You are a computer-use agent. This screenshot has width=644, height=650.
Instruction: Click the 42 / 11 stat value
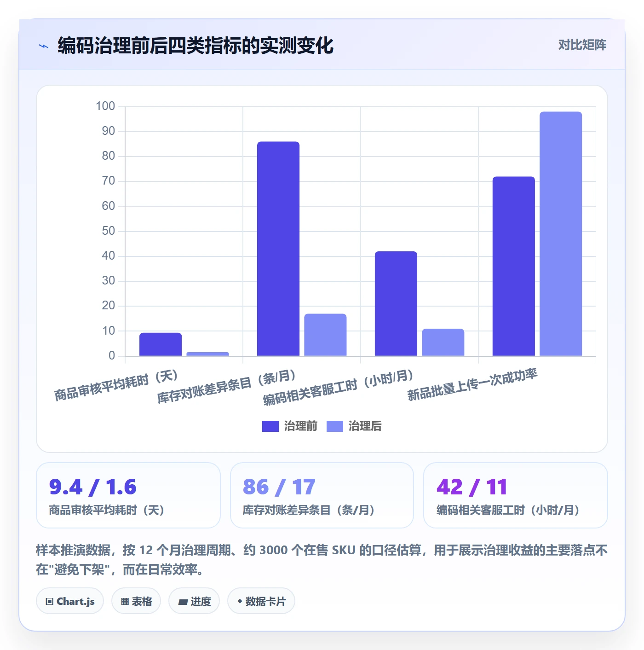point(472,487)
